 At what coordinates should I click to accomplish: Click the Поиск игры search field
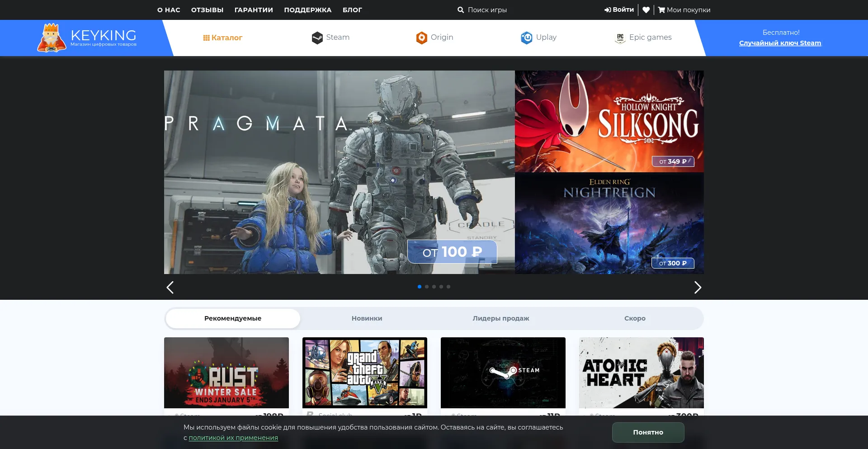click(487, 10)
